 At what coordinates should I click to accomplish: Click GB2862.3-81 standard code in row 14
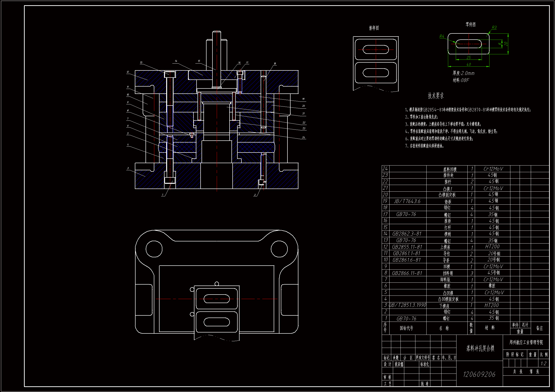407,234
